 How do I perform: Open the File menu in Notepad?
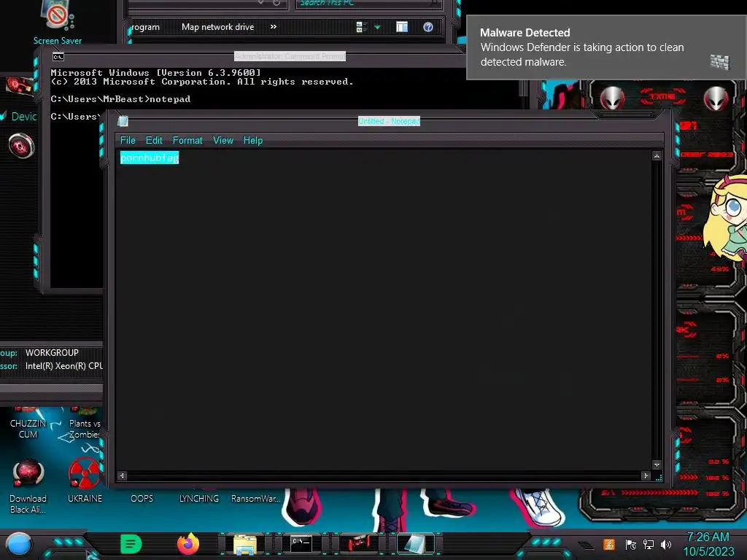point(128,141)
